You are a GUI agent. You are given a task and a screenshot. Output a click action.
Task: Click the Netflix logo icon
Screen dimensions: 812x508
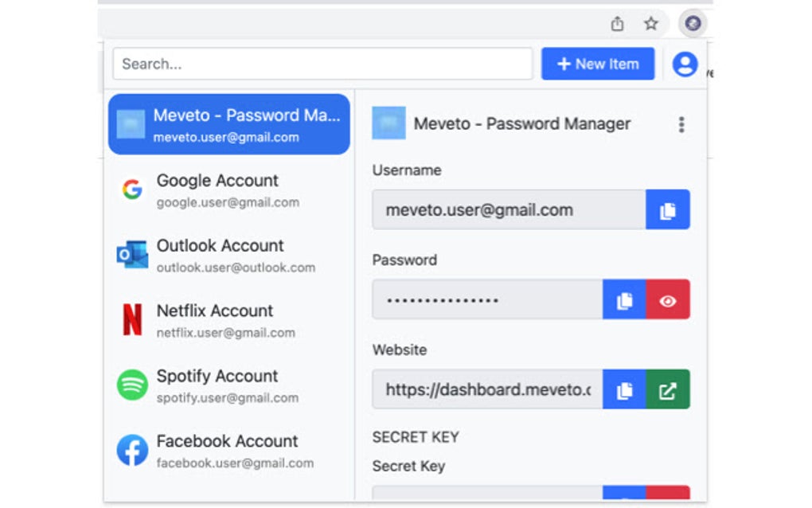[132, 318]
